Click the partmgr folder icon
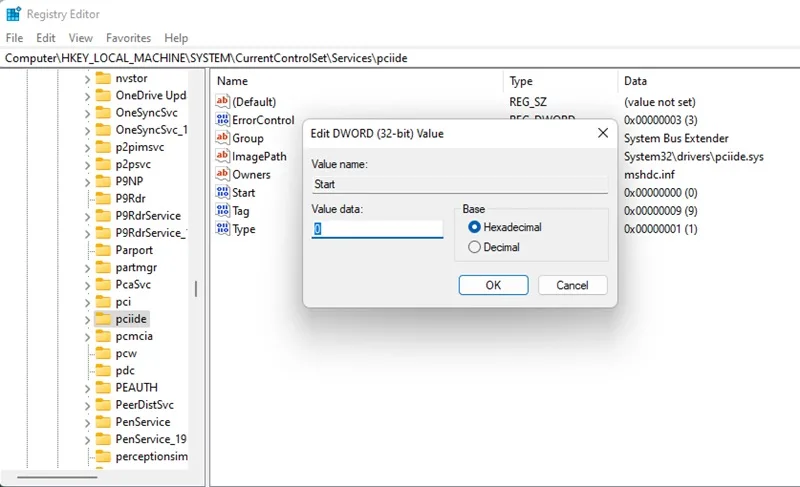 tap(103, 267)
